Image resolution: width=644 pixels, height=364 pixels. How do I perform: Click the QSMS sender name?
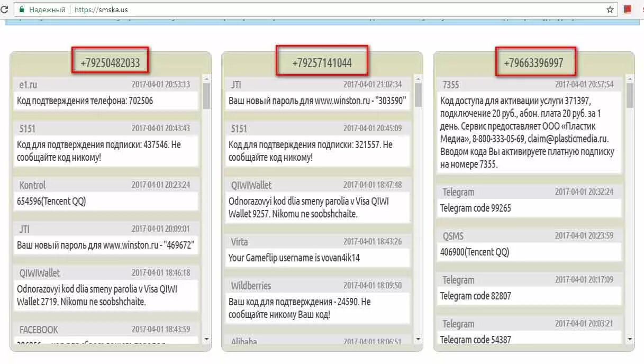click(453, 236)
